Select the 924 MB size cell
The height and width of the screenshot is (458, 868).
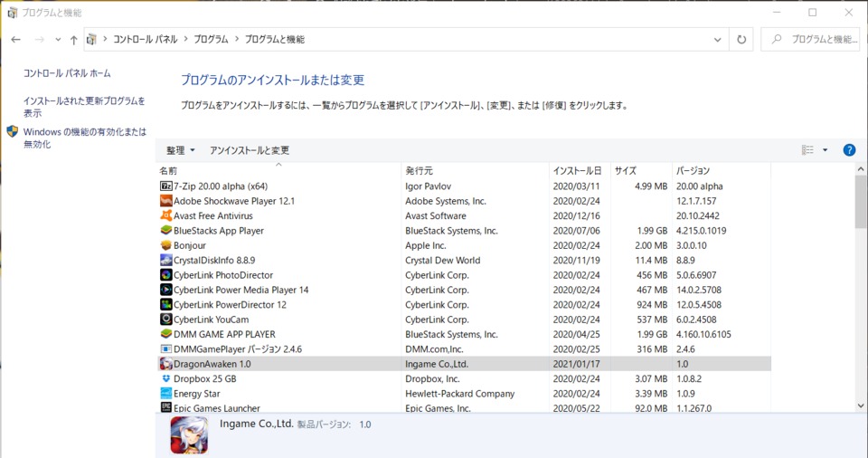click(652, 304)
